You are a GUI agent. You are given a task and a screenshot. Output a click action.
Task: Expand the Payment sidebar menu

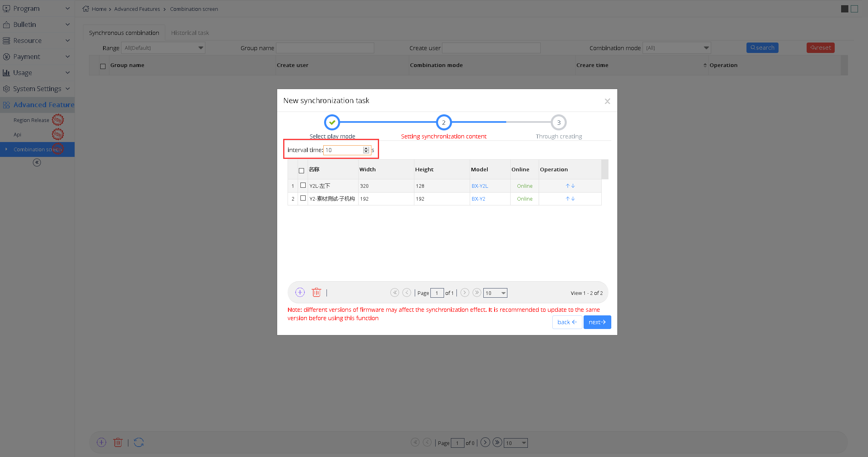coord(37,57)
